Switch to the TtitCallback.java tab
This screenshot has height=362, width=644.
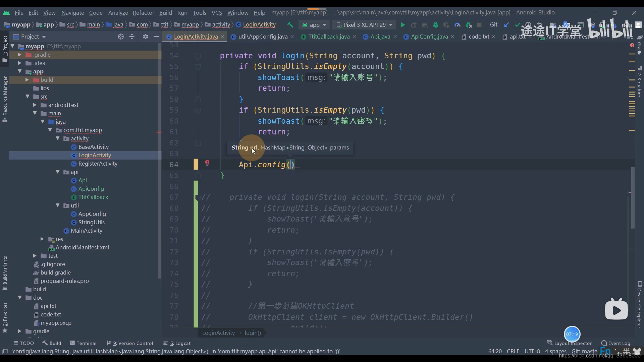click(329, 37)
